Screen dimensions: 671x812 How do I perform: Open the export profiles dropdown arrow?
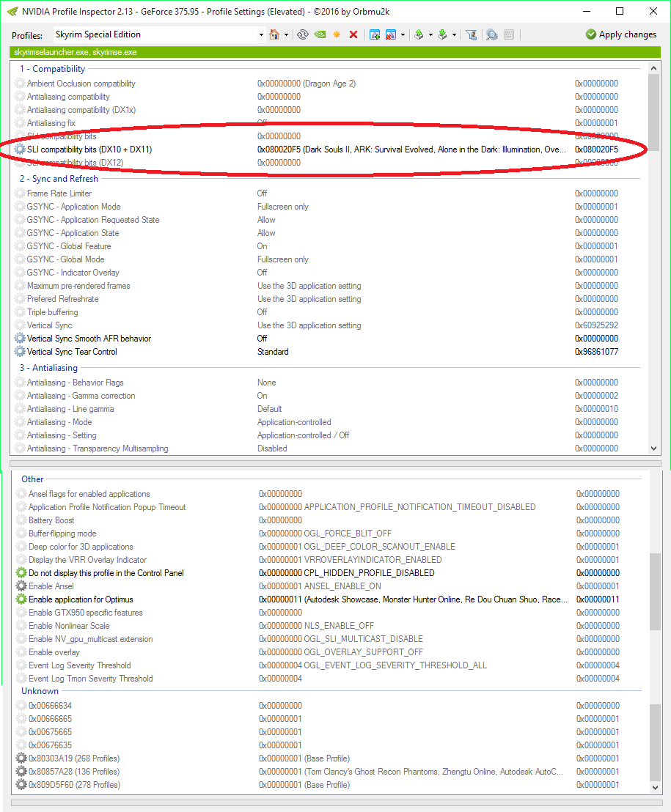(430, 35)
